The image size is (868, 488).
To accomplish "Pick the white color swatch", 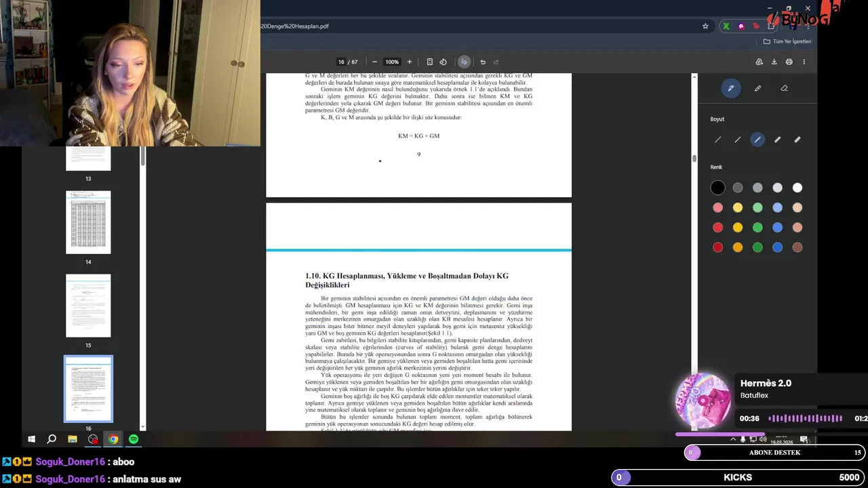I will click(797, 188).
